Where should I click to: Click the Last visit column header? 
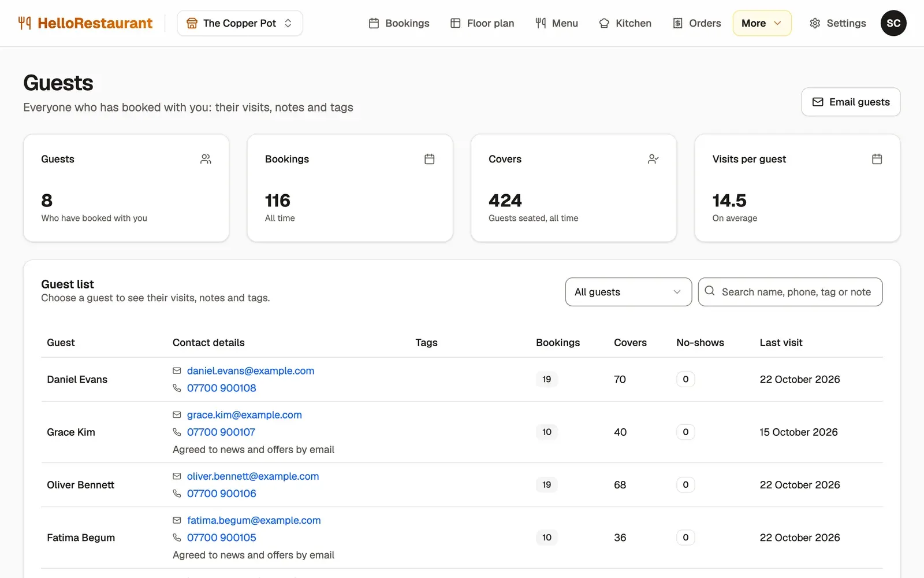pyautogui.click(x=781, y=342)
